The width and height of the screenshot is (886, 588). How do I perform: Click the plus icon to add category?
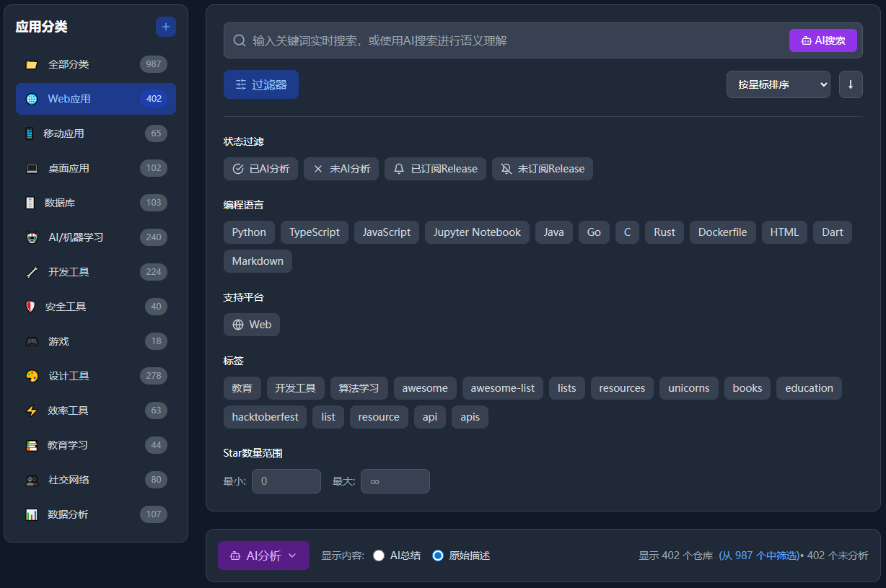point(166,27)
